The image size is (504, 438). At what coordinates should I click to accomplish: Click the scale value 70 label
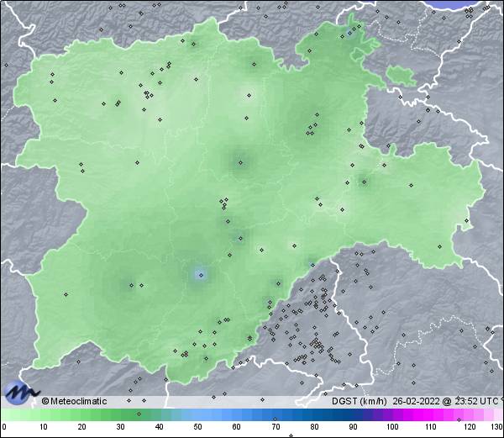point(276,427)
